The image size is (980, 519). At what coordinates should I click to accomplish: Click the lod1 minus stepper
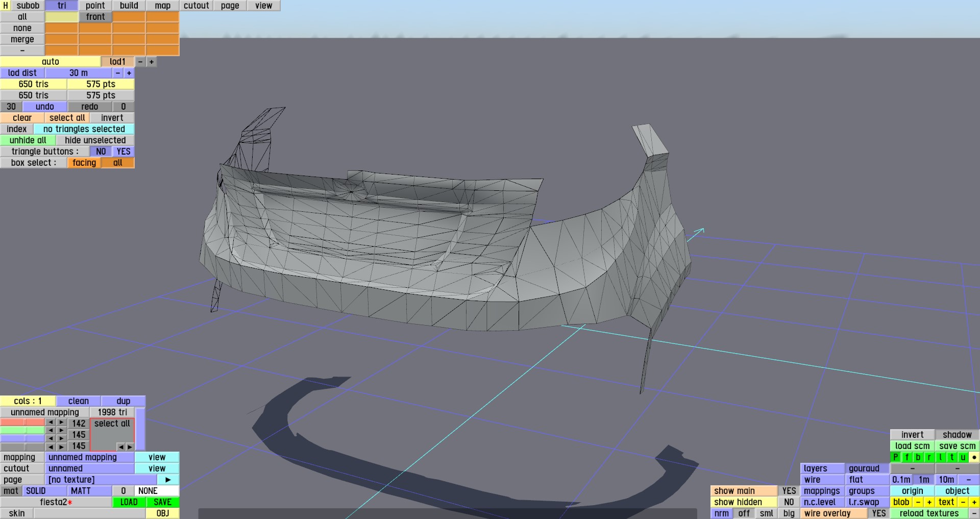point(140,62)
